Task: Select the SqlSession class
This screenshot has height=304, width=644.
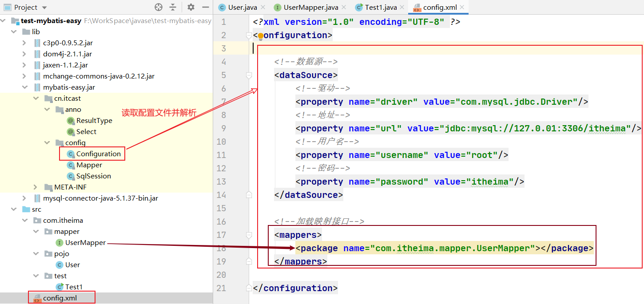Action: [x=93, y=176]
